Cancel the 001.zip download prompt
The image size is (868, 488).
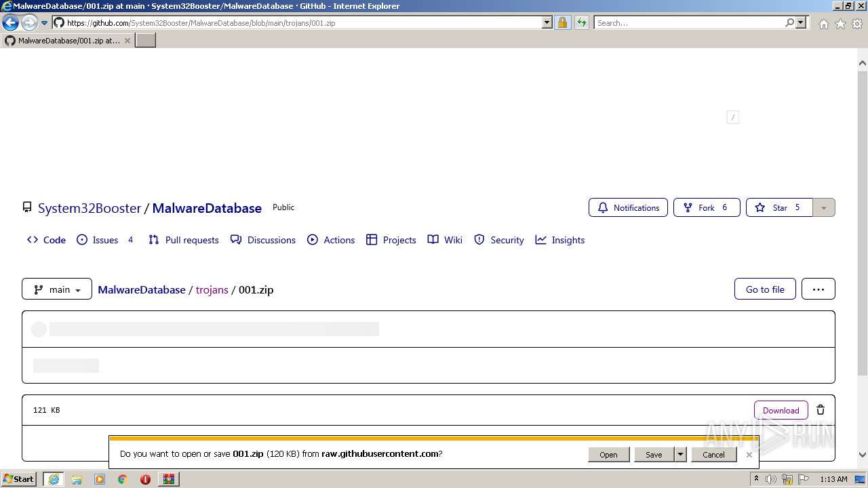tap(713, 455)
